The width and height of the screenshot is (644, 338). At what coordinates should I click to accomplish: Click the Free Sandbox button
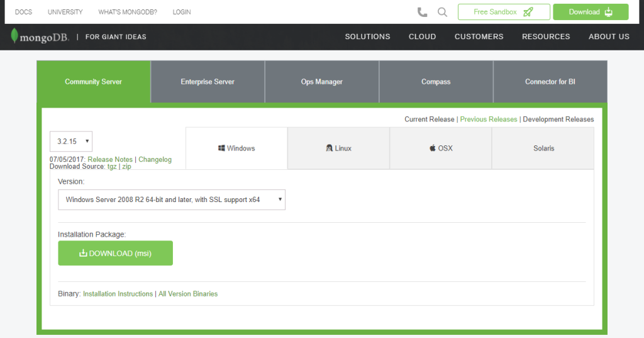[504, 12]
